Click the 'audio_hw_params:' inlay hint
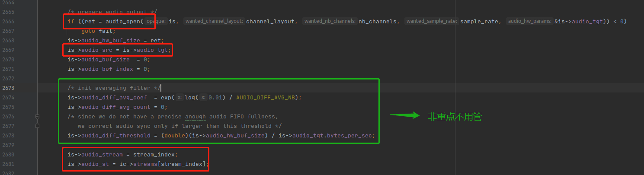 point(529,21)
